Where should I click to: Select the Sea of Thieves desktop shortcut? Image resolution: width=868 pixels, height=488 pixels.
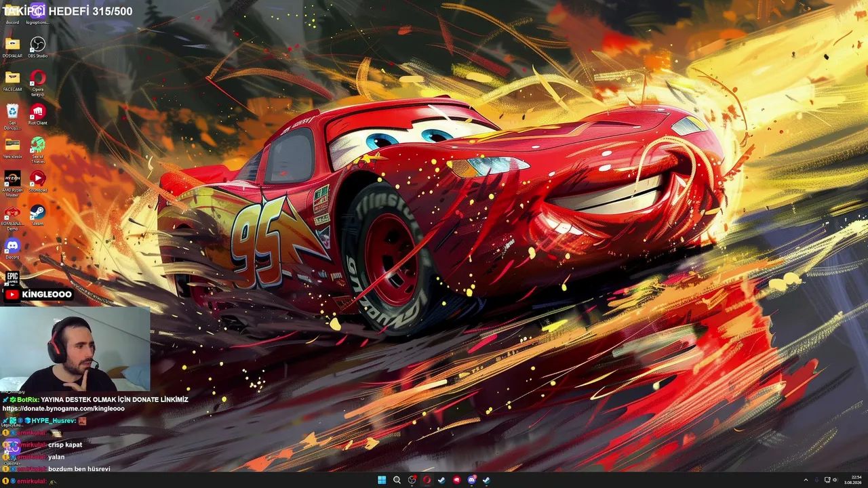37,150
